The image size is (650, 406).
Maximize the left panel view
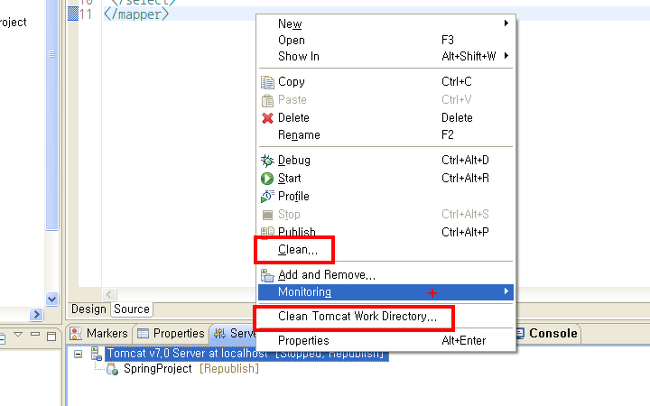[x=51, y=336]
